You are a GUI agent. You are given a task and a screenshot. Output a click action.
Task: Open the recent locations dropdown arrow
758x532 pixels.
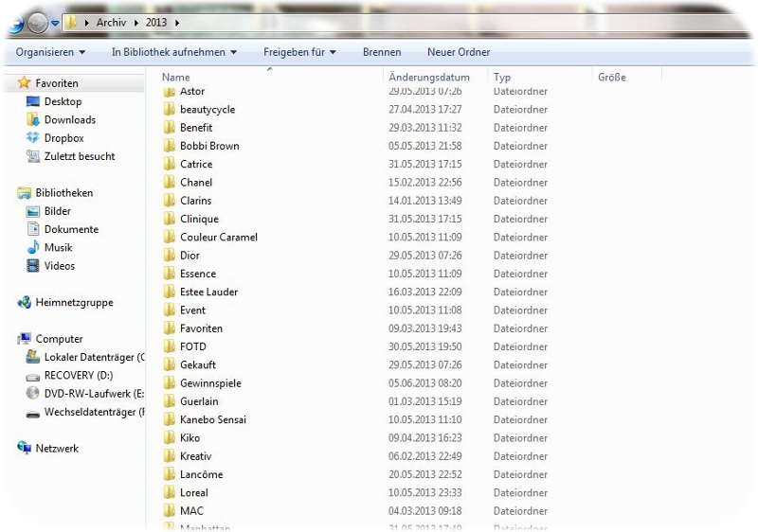tap(55, 23)
